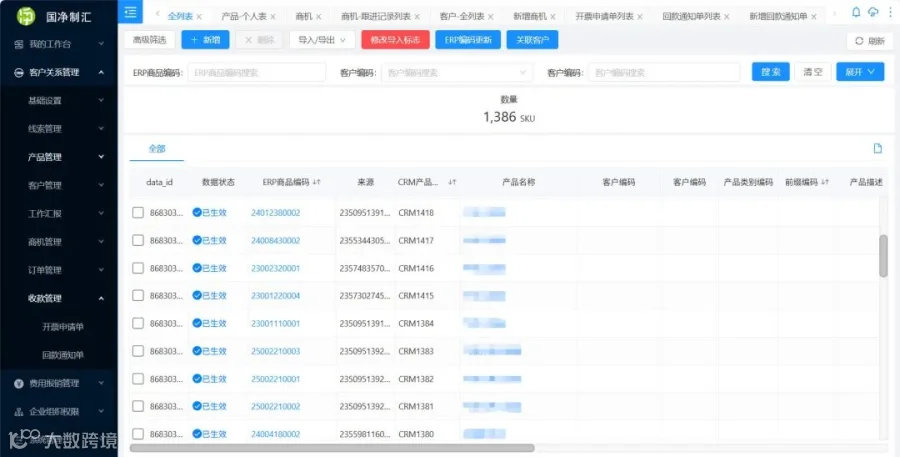Click the 已生效 status icon in CRM1418 row
The image size is (900, 457).
pyautogui.click(x=197, y=212)
